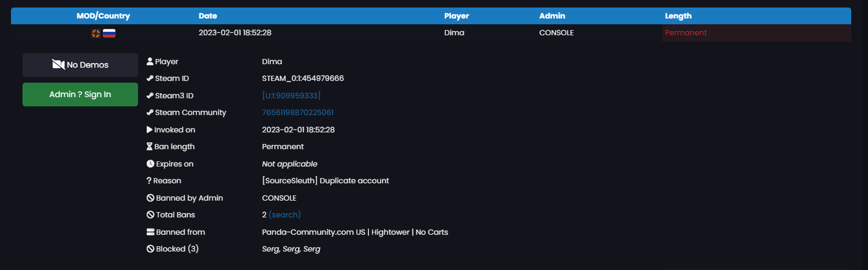Screen dimensions: 868x270
Task: Click the ban icon beside Total Bans
Action: click(150, 215)
